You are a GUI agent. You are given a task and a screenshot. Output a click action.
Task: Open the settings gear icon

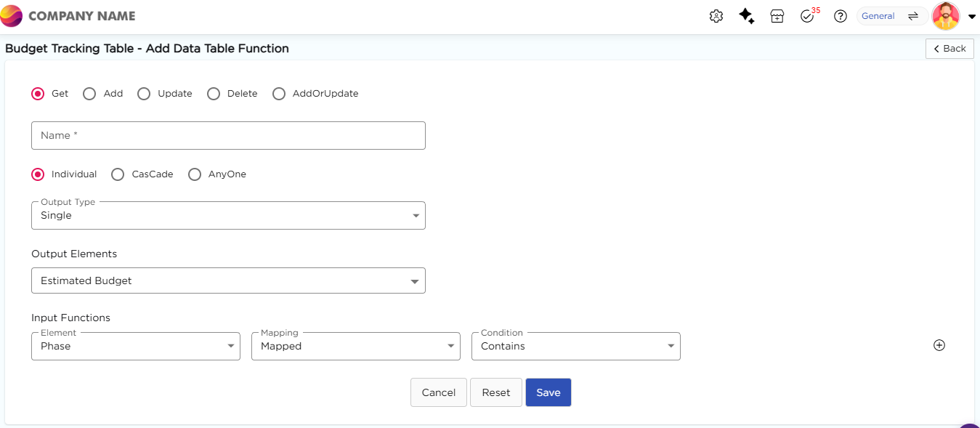tap(716, 16)
